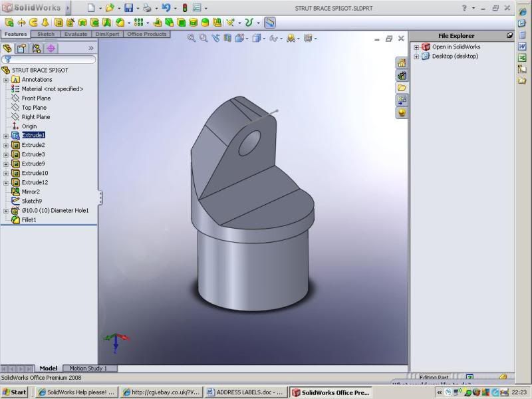The height and width of the screenshot is (399, 532).
Task: Open the FeatureManager design tree tab icon
Action: (x=7, y=49)
